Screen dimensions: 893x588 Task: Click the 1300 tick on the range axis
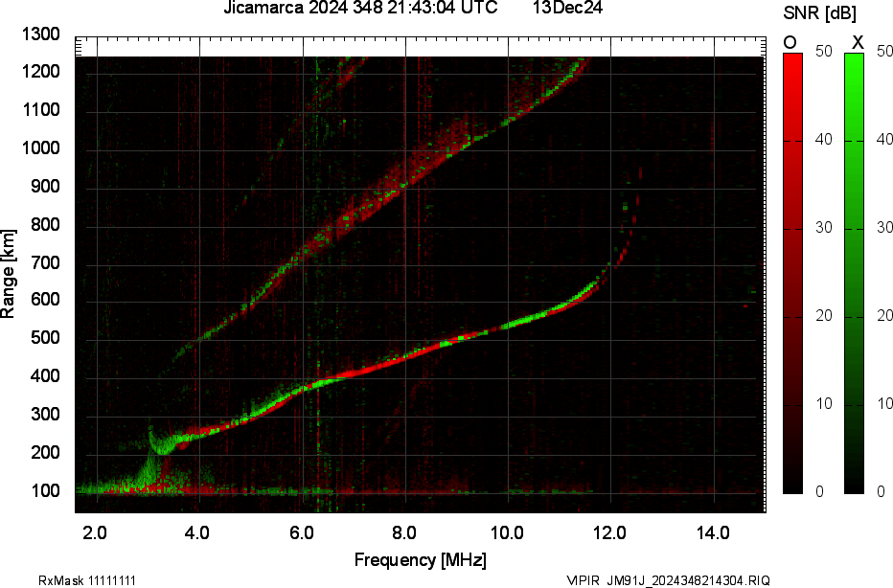point(40,34)
